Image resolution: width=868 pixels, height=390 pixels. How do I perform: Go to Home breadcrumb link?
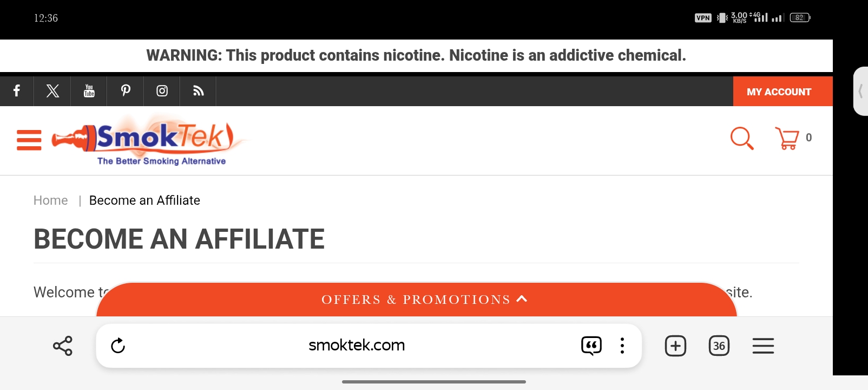51,200
